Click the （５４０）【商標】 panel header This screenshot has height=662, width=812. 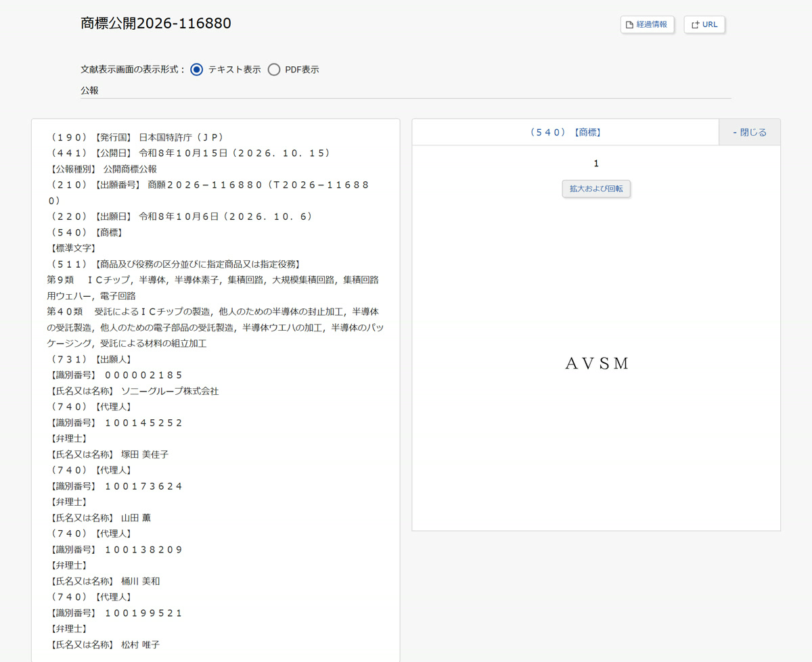(566, 133)
